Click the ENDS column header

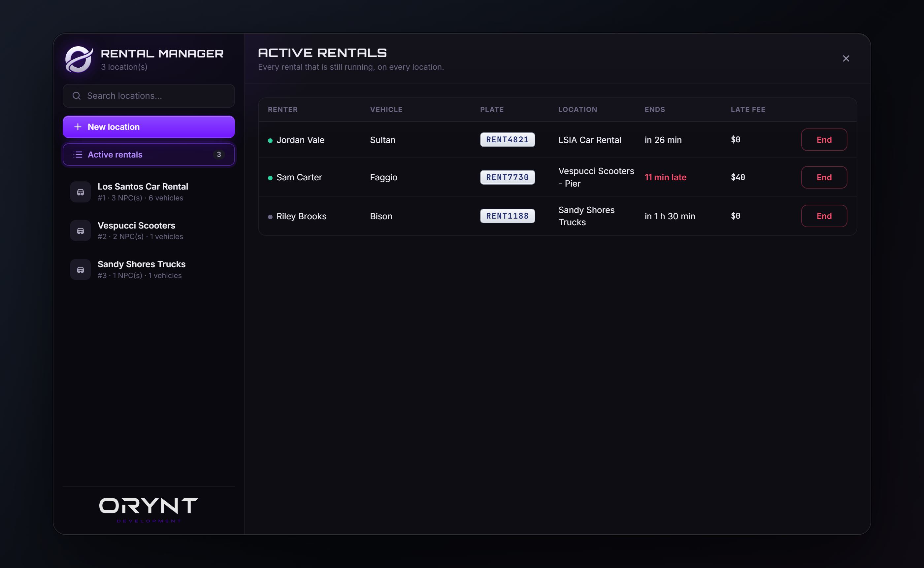click(655, 110)
